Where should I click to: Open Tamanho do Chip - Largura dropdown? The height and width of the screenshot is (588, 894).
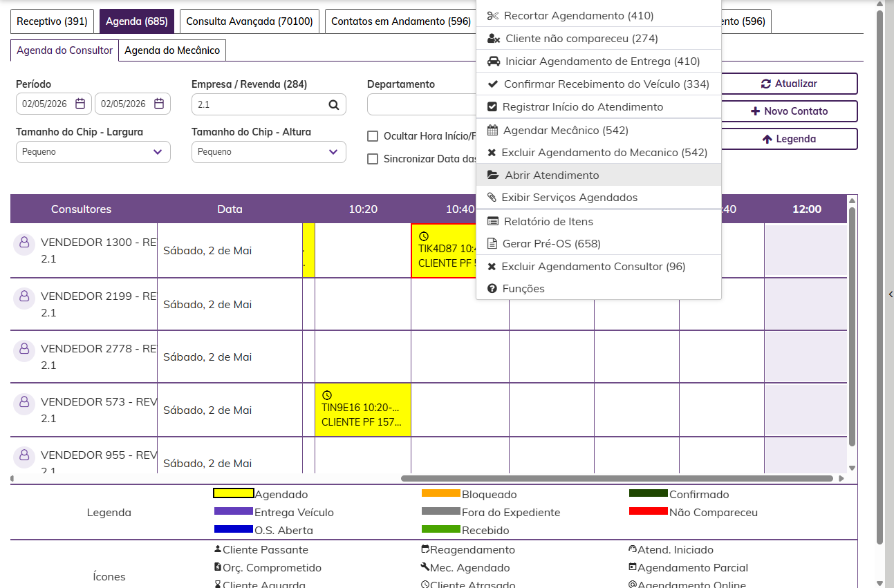click(x=93, y=152)
